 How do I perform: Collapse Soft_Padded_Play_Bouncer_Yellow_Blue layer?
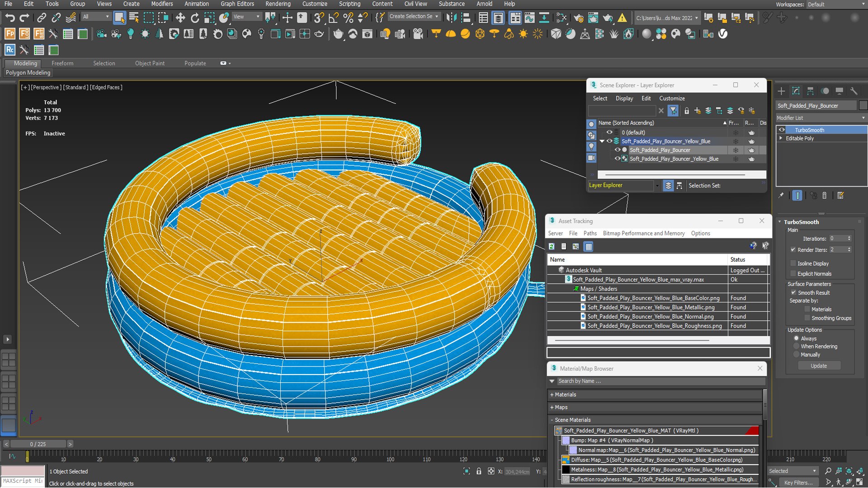point(602,141)
